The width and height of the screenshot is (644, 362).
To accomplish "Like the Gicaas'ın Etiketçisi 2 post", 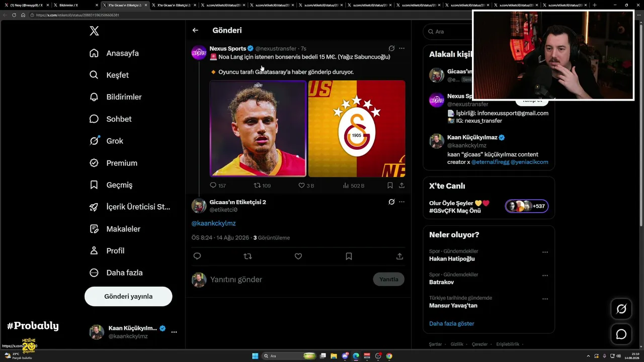I will click(298, 256).
